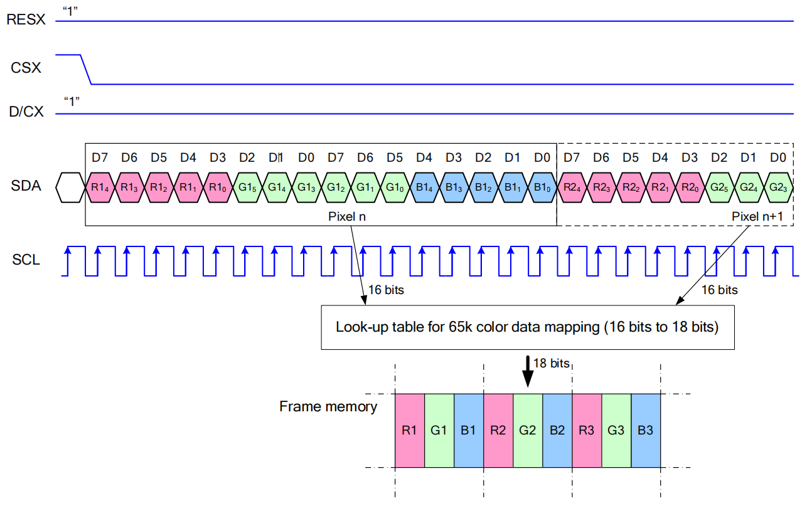The width and height of the screenshot is (812, 506).
Task: Select the G2 frame memory cell
Action: click(528, 430)
